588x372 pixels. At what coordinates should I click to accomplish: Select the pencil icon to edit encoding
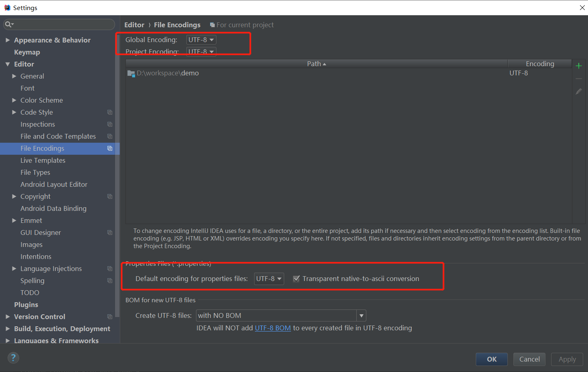coord(578,91)
